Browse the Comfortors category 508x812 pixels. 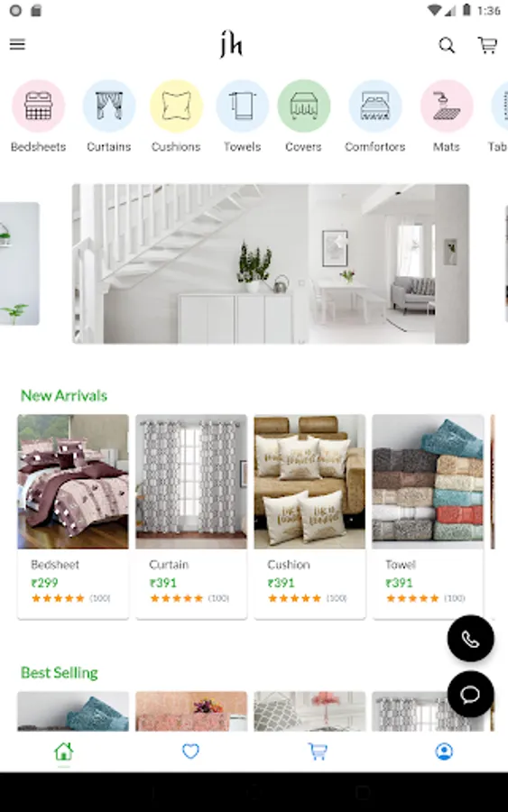375,106
